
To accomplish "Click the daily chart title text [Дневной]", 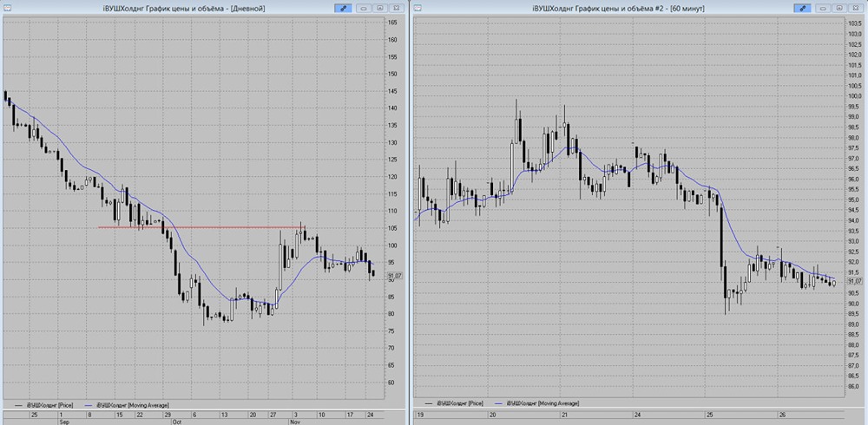I will coord(249,9).
